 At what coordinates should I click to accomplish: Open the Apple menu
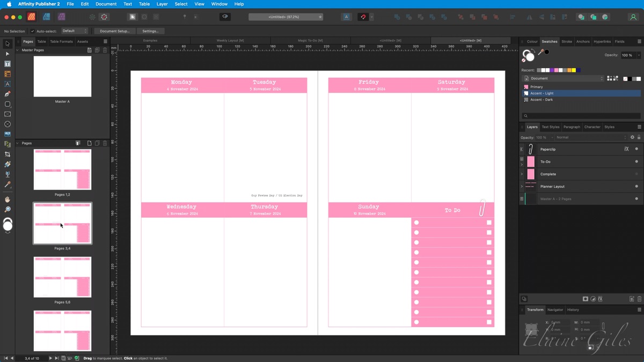pos(9,4)
